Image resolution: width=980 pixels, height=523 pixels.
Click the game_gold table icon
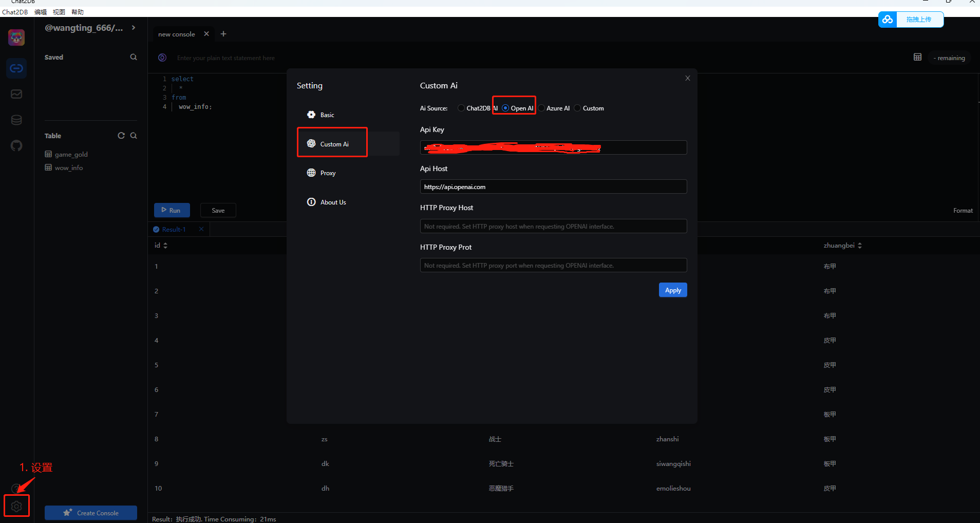coord(48,154)
